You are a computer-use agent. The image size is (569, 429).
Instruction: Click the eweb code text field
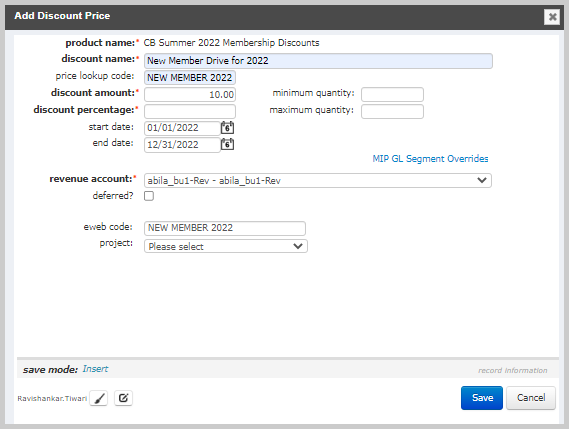[225, 228]
